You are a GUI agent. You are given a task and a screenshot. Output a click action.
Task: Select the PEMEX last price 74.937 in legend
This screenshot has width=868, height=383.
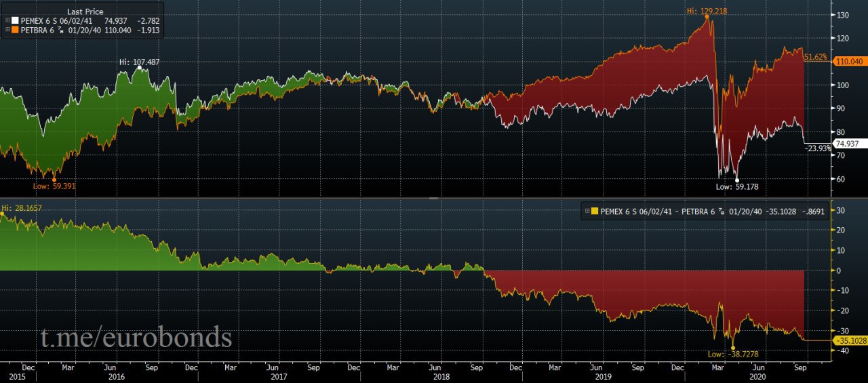coord(116,22)
